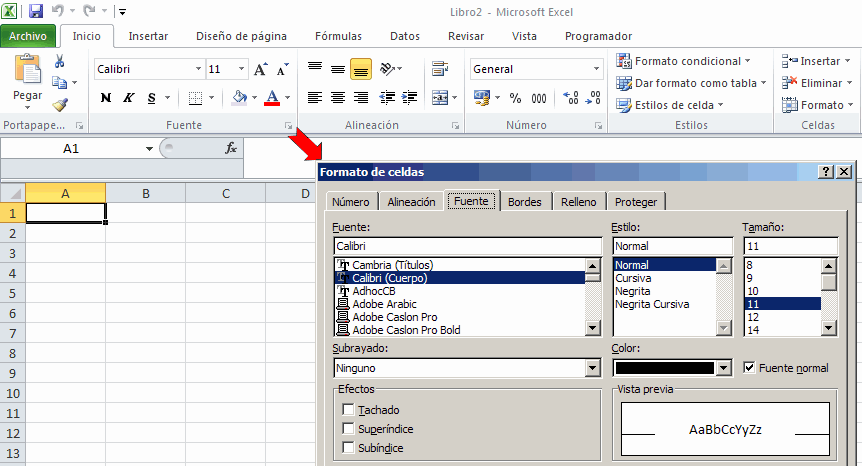862x466 pixels.
Task: Switch to the Insertar ribbon tab
Action: 148,36
